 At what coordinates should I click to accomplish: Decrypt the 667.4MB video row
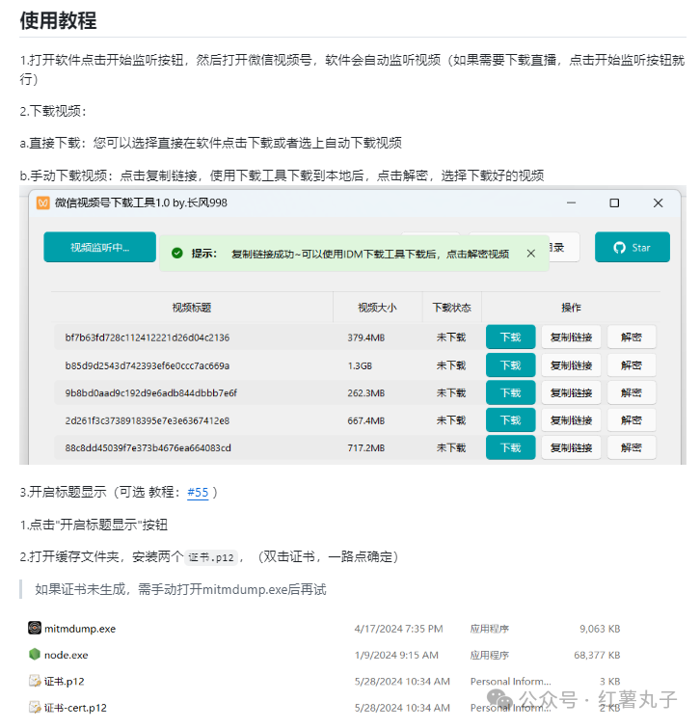[632, 420]
